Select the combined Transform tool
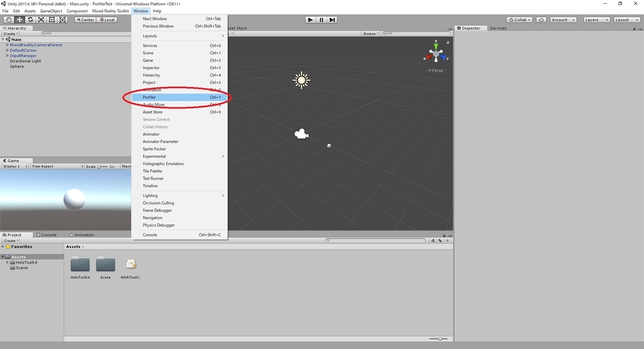 (x=63, y=20)
